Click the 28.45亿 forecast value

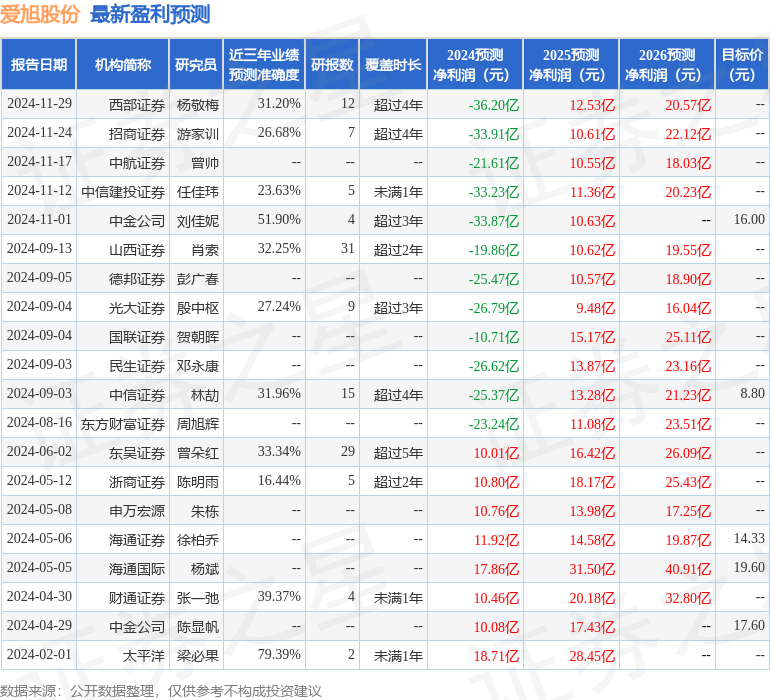click(592, 655)
